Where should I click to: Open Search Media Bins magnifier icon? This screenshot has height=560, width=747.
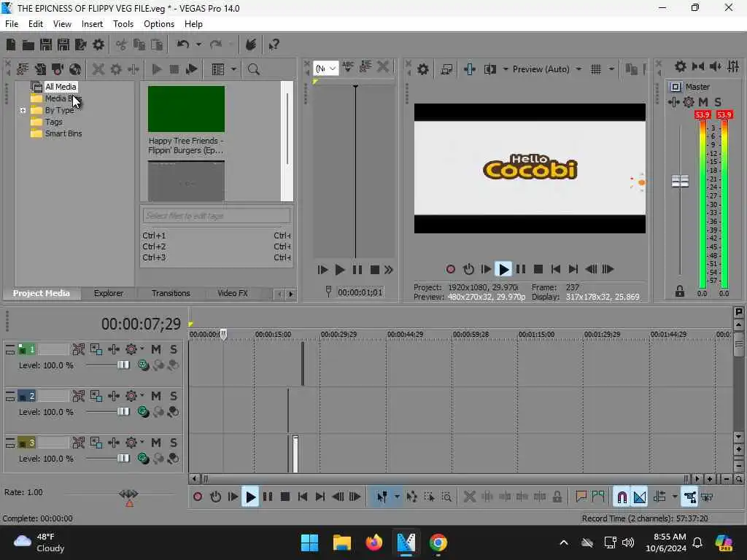pos(253,69)
